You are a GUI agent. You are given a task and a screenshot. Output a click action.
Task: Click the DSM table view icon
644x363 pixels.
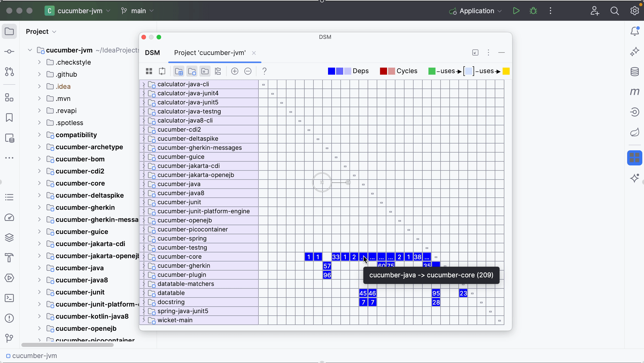point(149,71)
